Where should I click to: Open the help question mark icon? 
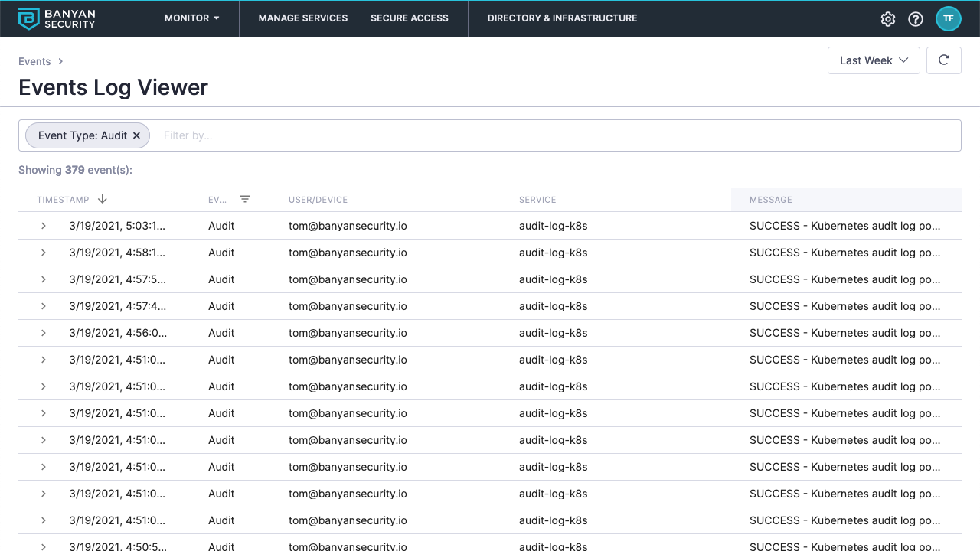916,19
